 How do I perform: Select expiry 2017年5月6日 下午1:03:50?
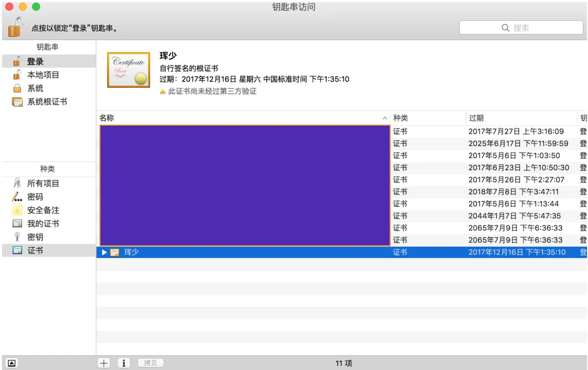pos(514,156)
